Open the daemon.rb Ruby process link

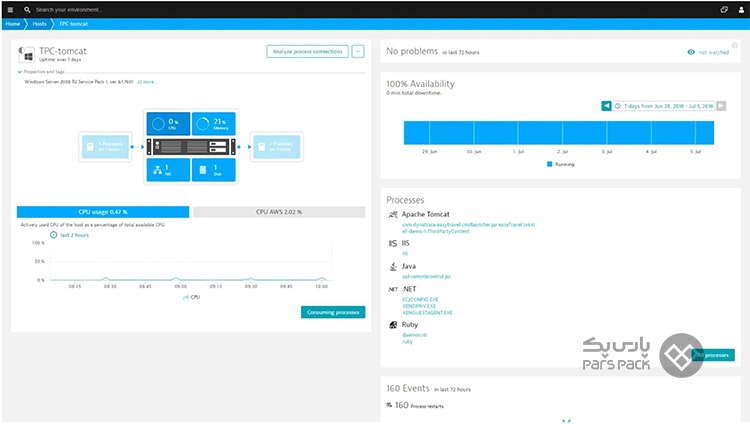[414, 335]
